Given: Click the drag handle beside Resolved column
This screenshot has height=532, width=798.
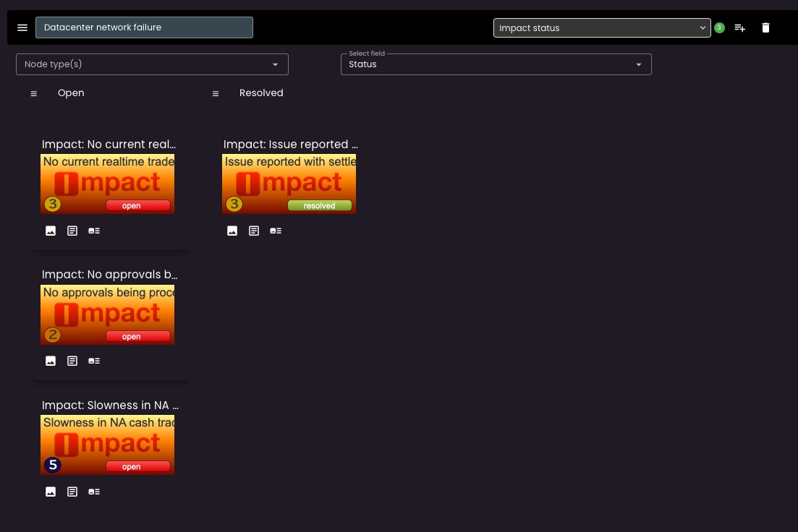Looking at the screenshot, I should coord(215,93).
